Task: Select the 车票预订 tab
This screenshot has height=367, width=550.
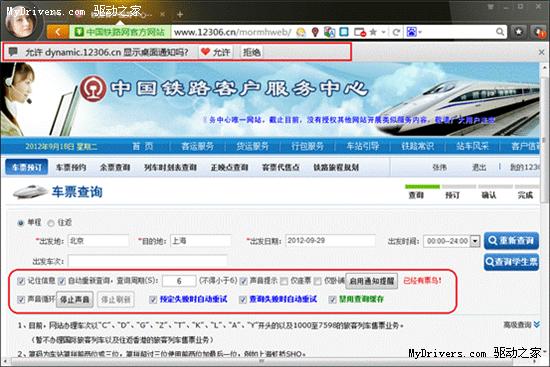Action: 27,167
